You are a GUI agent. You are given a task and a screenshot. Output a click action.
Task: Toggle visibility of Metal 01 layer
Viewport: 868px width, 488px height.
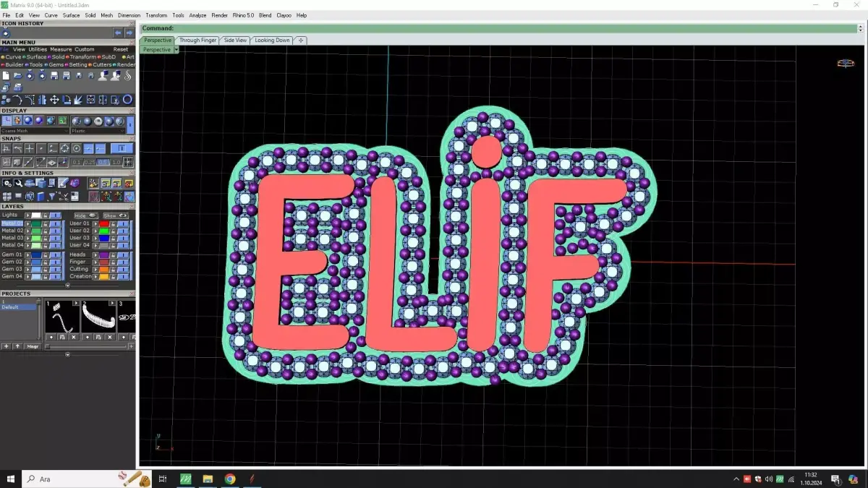coord(56,224)
